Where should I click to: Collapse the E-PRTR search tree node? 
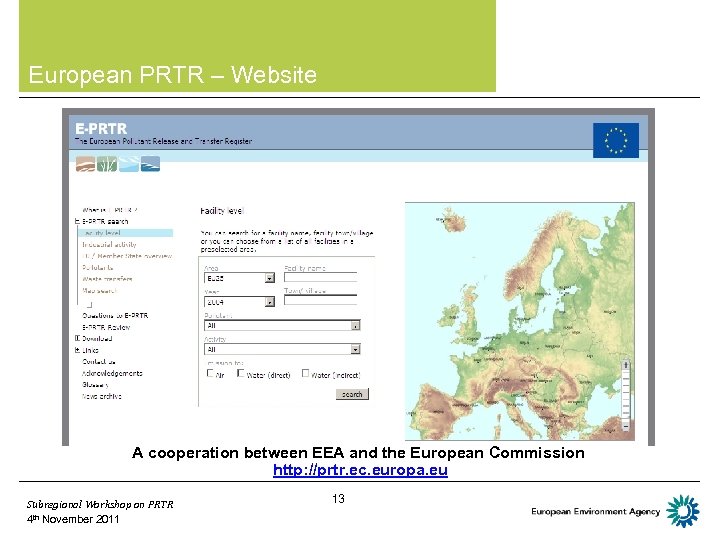tap(77, 221)
